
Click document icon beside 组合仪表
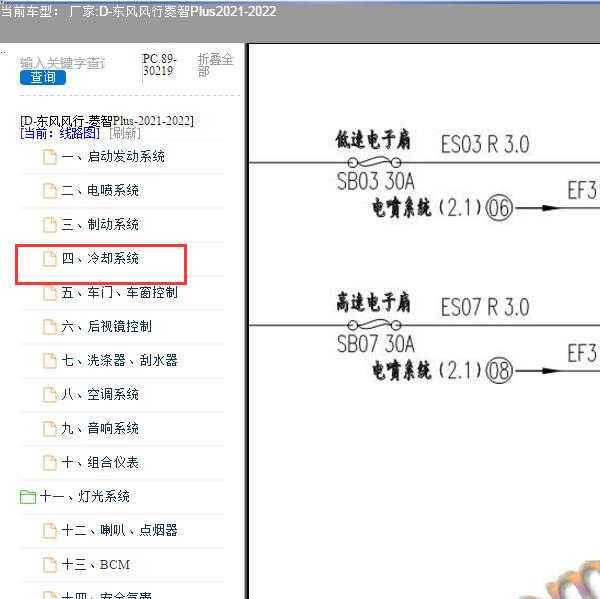(x=50, y=463)
